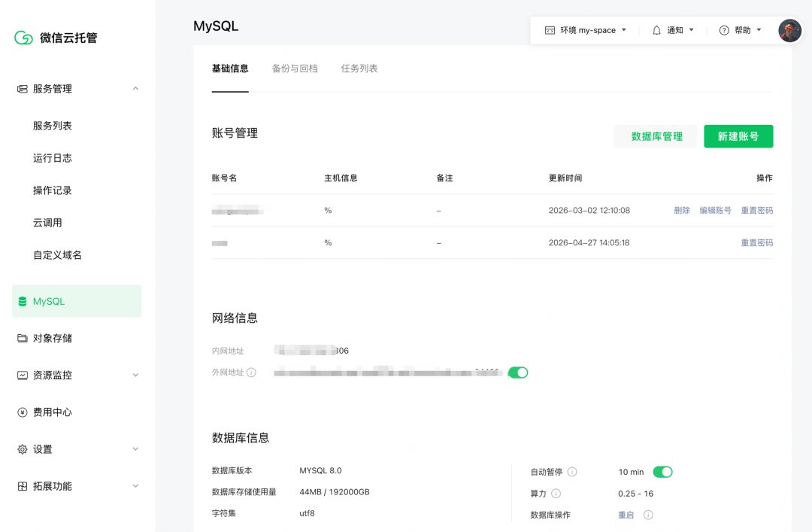Click info icon next to 外网地址
The height and width of the screenshot is (532, 812).
(x=251, y=372)
